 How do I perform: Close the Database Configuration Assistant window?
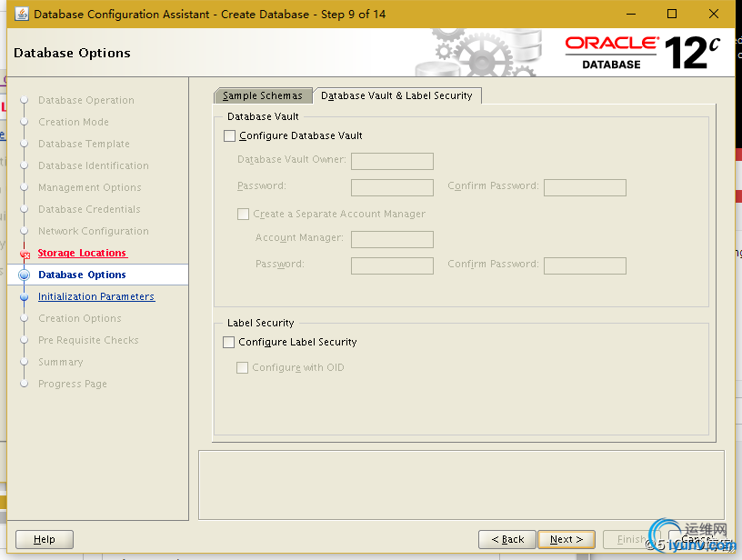714,15
